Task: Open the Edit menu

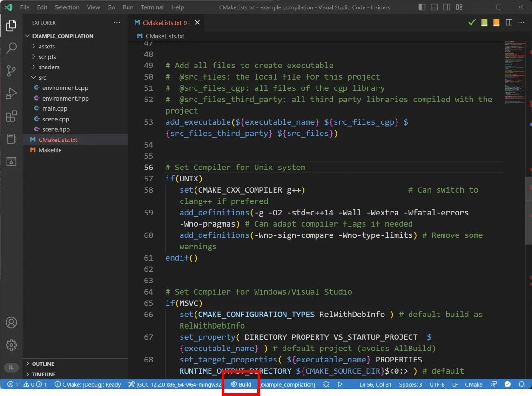Action: pos(42,7)
